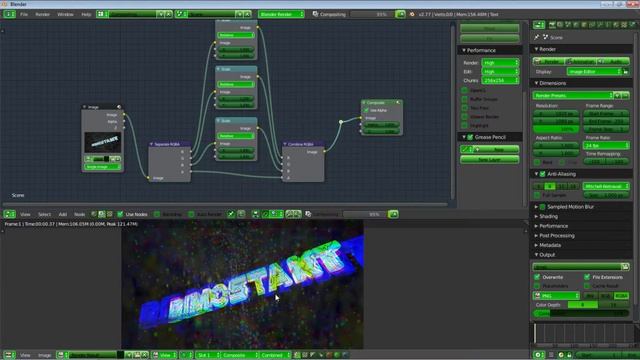Disable the Grease Pencil checkbox

470,137
